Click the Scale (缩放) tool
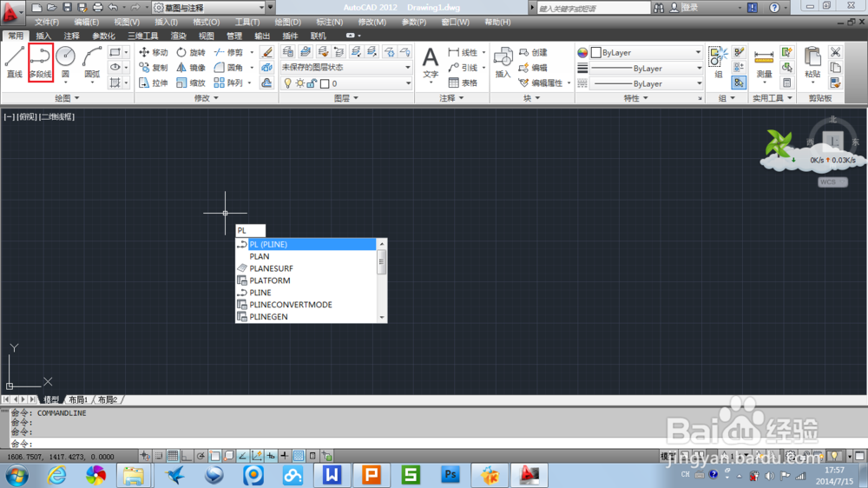Image resolution: width=868 pixels, height=488 pixels. (191, 83)
